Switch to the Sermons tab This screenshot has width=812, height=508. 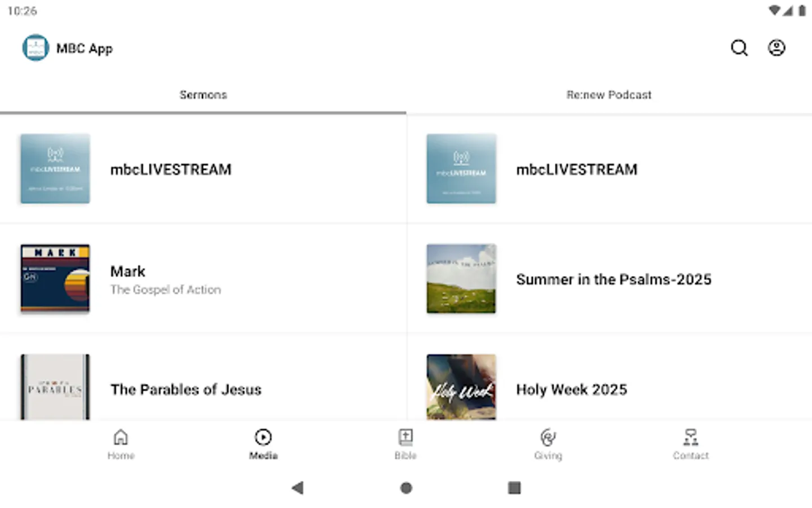click(x=203, y=95)
